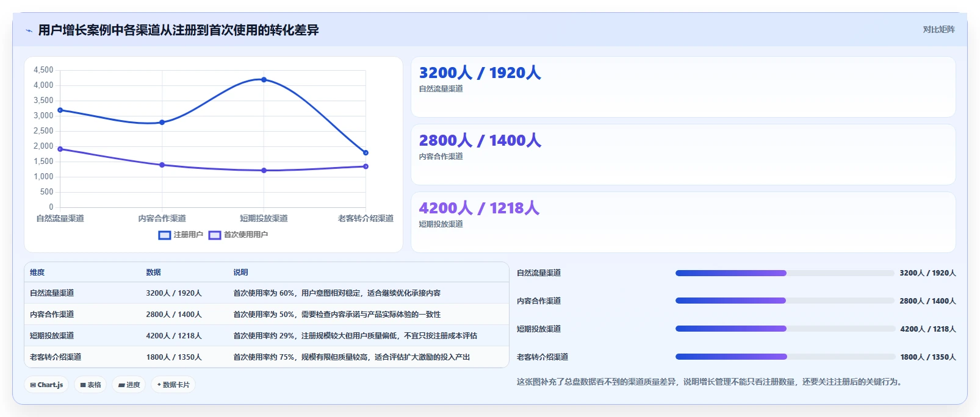Viewport: 980px width, 417px height.
Task: Click the 首次使用用户 point at 内容合作渠道
Action: point(162,165)
